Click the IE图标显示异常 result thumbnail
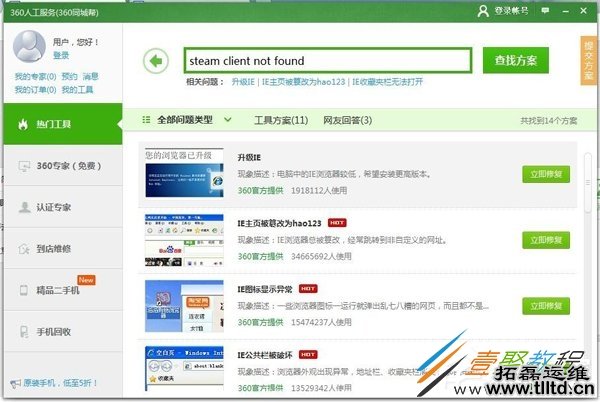Image resolution: width=600 pixels, height=402 pixels. pyautogui.click(x=184, y=306)
